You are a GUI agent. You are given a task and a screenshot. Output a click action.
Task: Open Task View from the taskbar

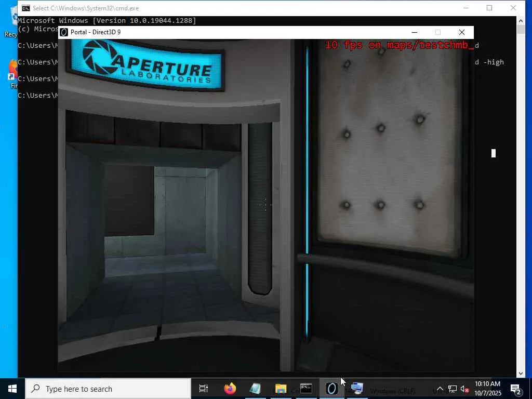click(204, 389)
